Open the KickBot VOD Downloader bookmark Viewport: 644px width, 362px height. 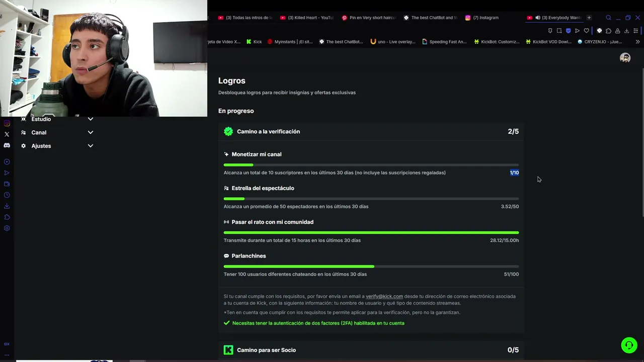548,42
